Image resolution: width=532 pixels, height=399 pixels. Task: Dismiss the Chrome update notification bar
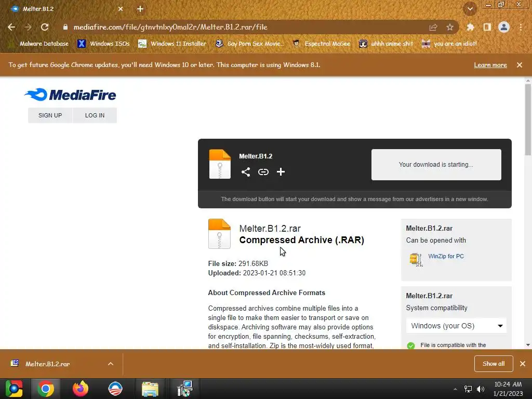[x=520, y=65]
